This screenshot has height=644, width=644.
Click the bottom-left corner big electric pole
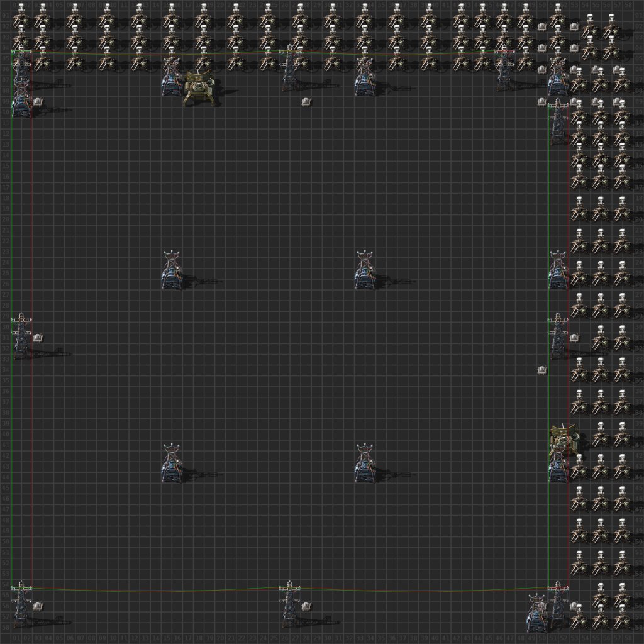[x=22, y=604]
